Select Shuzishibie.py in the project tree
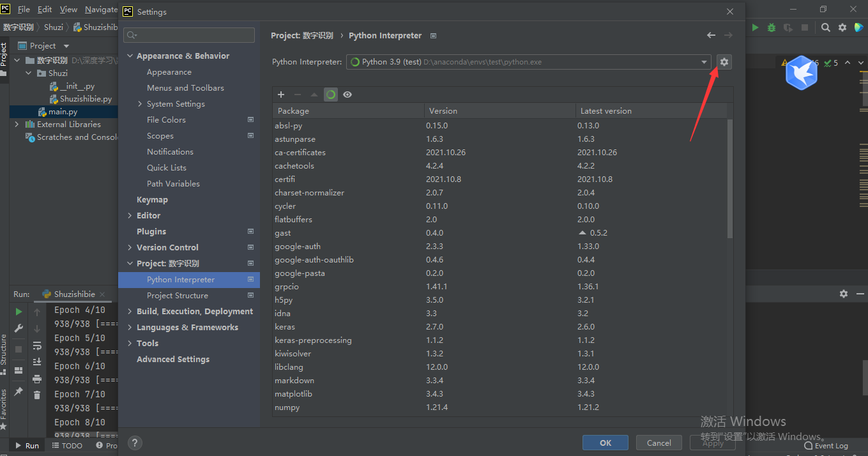Viewport: 868px width, 456px height. [86, 99]
